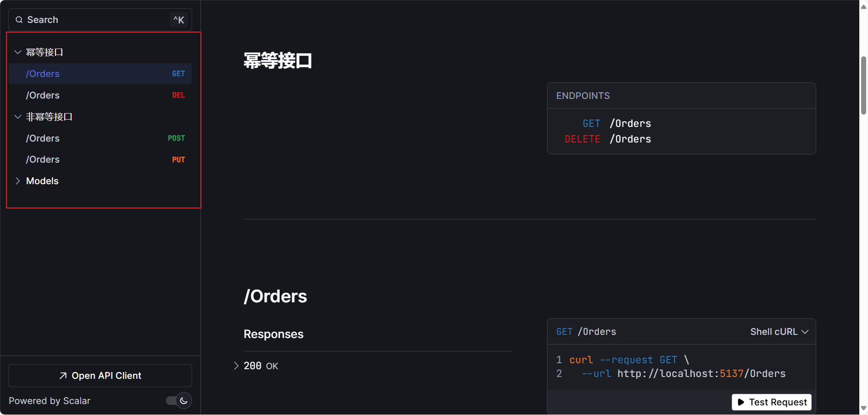Click the page's vertical scrollbar thumb
Image resolution: width=868 pixels, height=415 pixels.
click(x=863, y=85)
